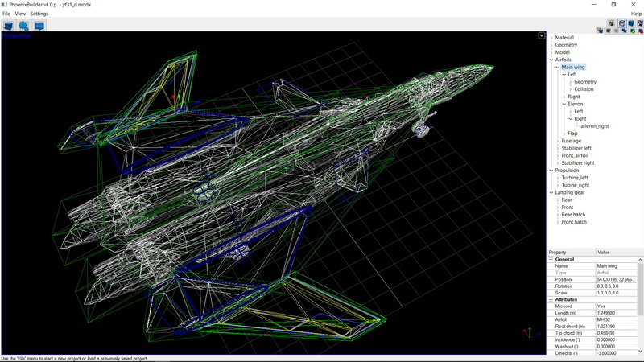The height and width of the screenshot is (362, 644).
Task: Expand the Material tree node
Action: click(551, 38)
